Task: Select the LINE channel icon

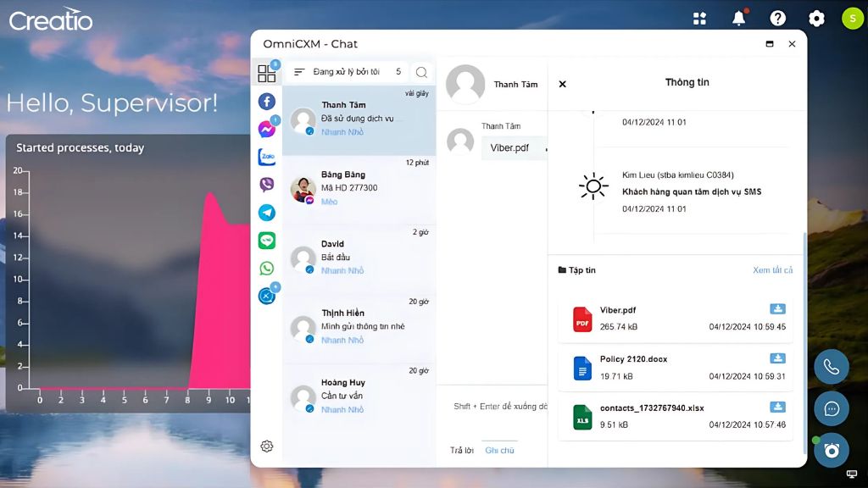Action: pos(267,240)
